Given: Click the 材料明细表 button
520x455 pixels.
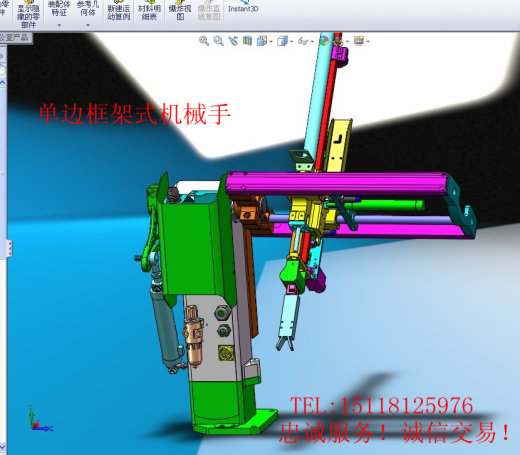Looking at the screenshot, I should [x=149, y=12].
